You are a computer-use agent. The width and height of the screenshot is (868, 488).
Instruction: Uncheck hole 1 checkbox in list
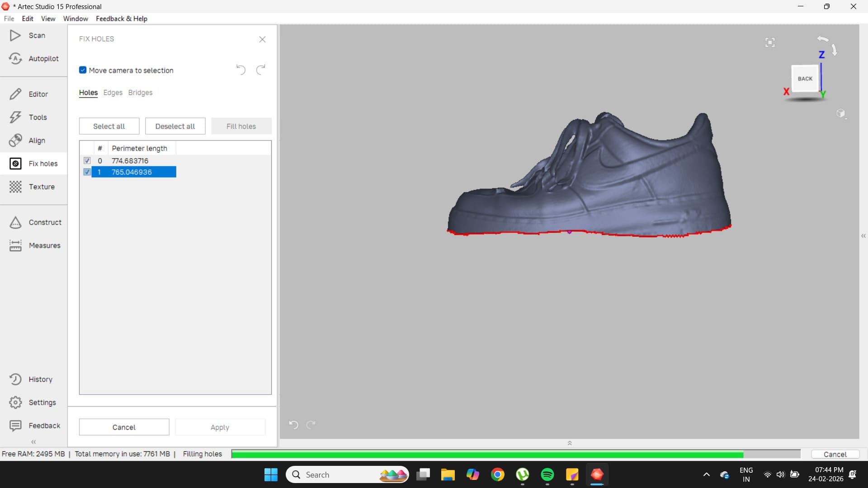click(87, 172)
